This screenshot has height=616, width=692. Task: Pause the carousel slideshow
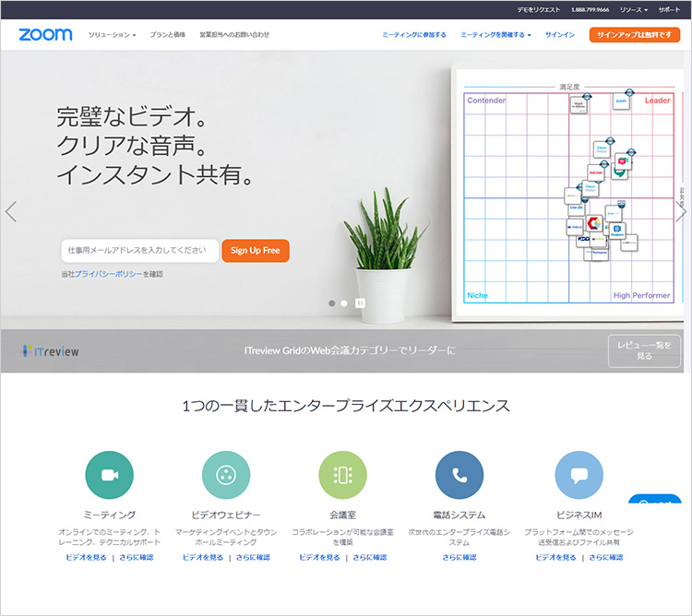(x=360, y=303)
